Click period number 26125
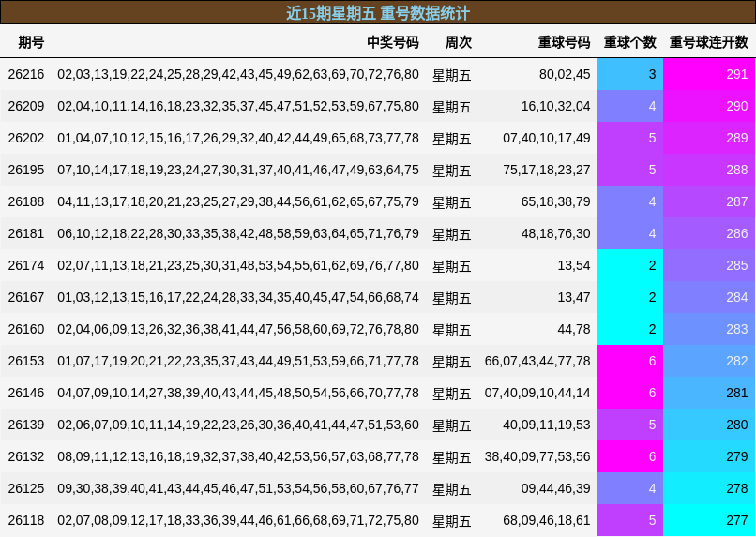Viewport: 756px width, 537px height. [26, 488]
